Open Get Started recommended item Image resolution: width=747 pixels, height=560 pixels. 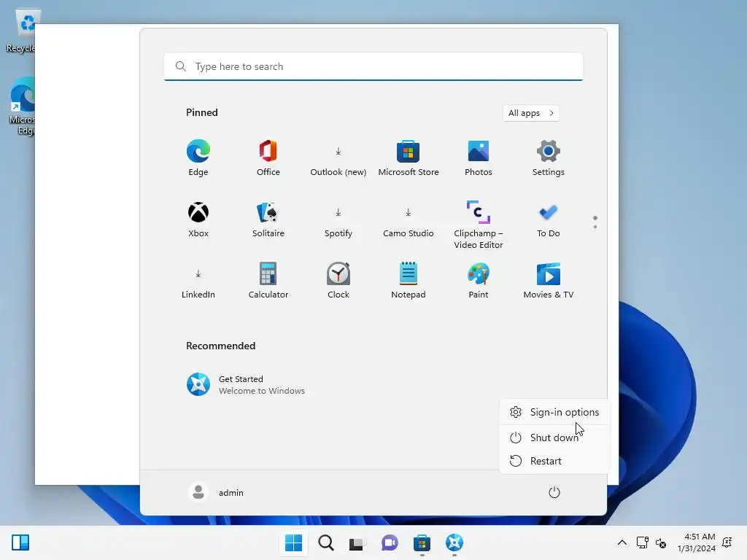[x=245, y=384]
